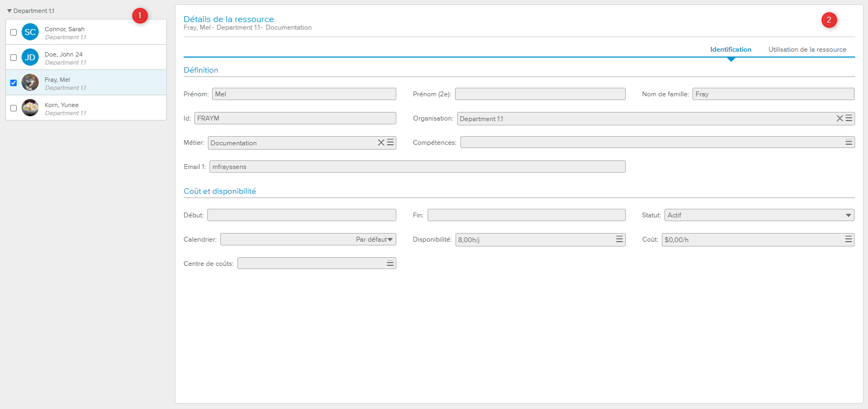Clear the Métier field with the X icon

coord(381,143)
